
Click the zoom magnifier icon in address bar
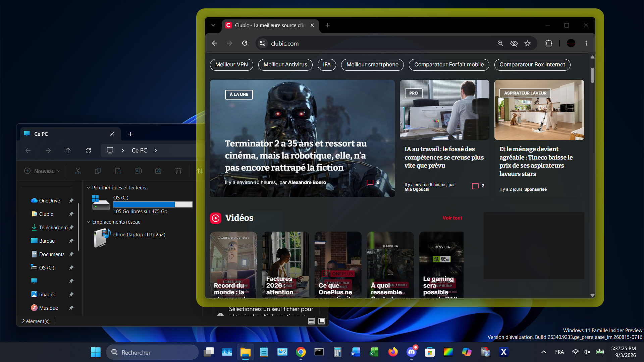(500, 43)
